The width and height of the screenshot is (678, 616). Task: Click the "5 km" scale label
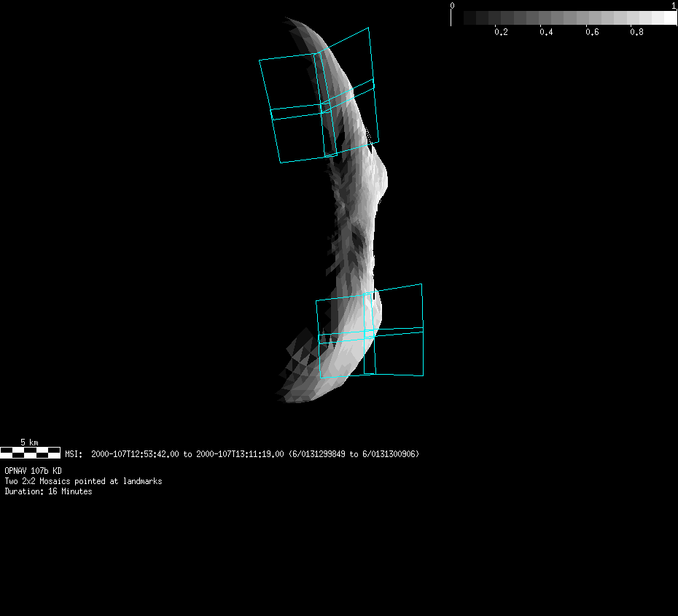pos(29,442)
